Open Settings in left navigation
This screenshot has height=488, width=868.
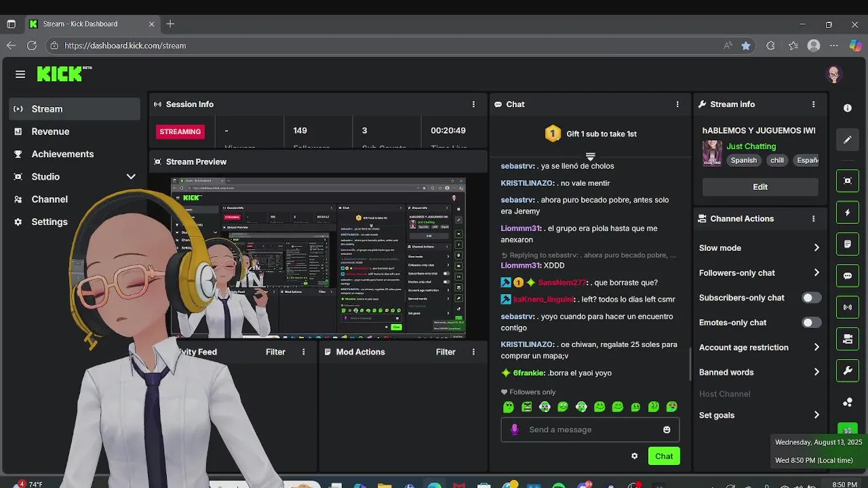tap(75, 222)
